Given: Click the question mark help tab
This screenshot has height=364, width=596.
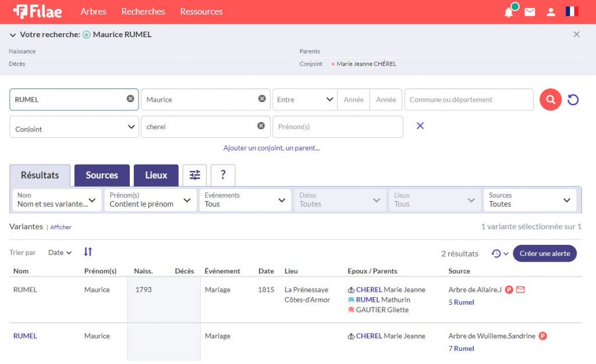Looking at the screenshot, I should click(223, 175).
